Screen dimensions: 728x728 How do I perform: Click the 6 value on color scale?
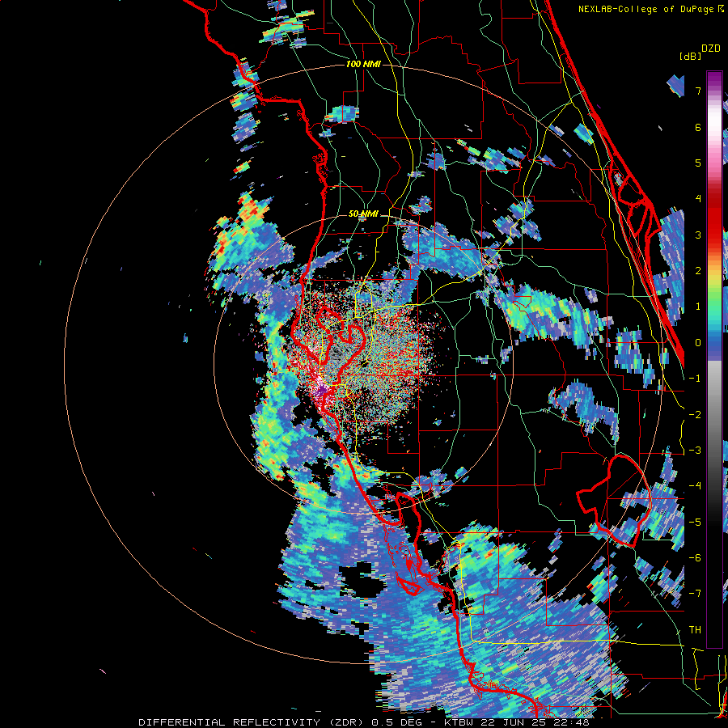(698, 127)
